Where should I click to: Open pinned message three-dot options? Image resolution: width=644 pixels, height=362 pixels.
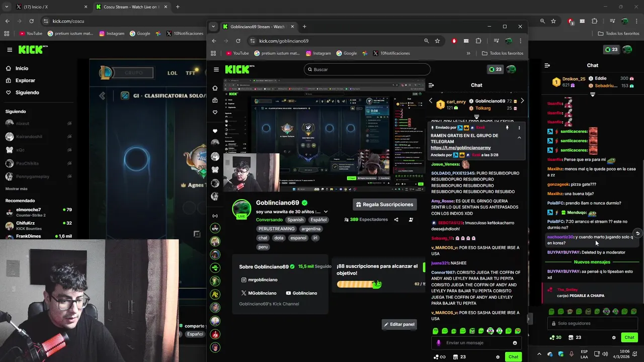pyautogui.click(x=519, y=128)
